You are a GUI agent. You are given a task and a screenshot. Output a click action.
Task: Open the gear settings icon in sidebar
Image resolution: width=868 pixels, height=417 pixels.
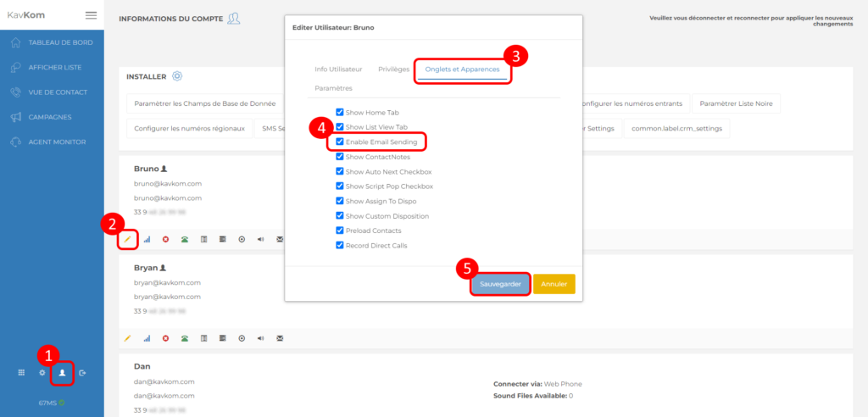pos(42,373)
